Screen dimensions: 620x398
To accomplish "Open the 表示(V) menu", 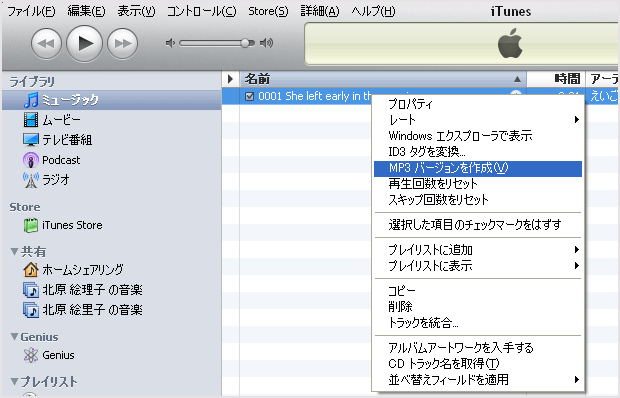I will (136, 11).
